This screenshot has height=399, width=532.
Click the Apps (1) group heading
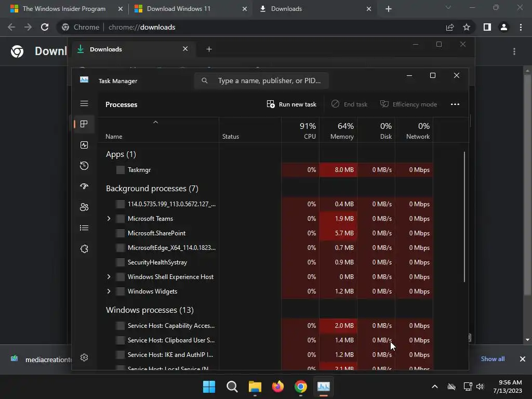click(121, 154)
